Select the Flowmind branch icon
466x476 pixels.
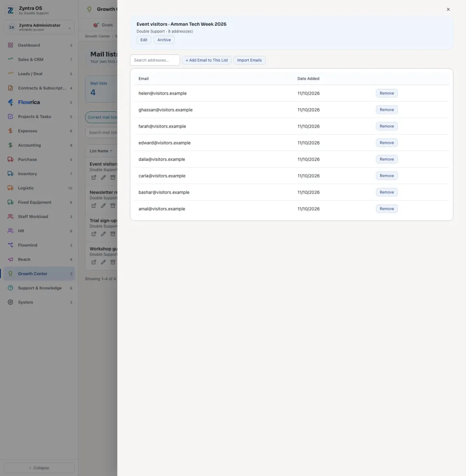click(10, 245)
